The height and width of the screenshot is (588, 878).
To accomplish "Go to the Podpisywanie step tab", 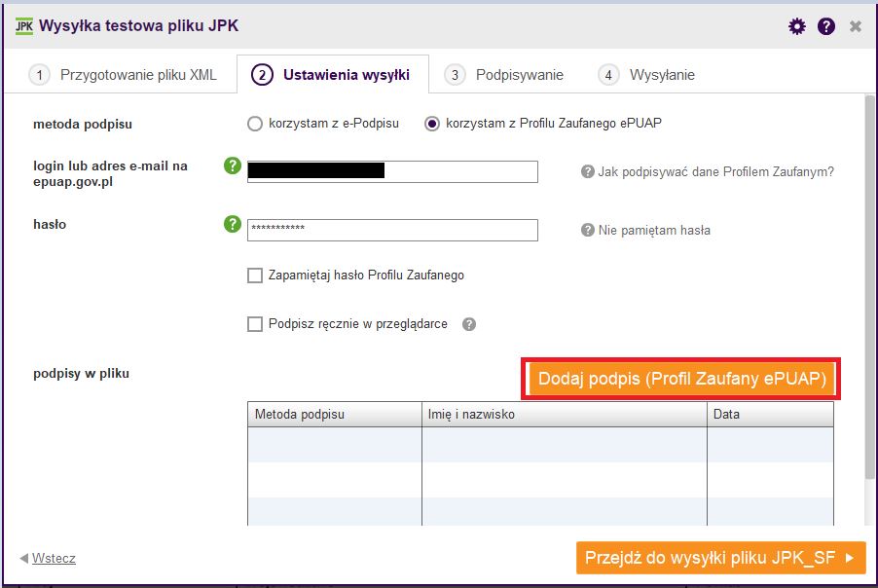I will point(504,75).
